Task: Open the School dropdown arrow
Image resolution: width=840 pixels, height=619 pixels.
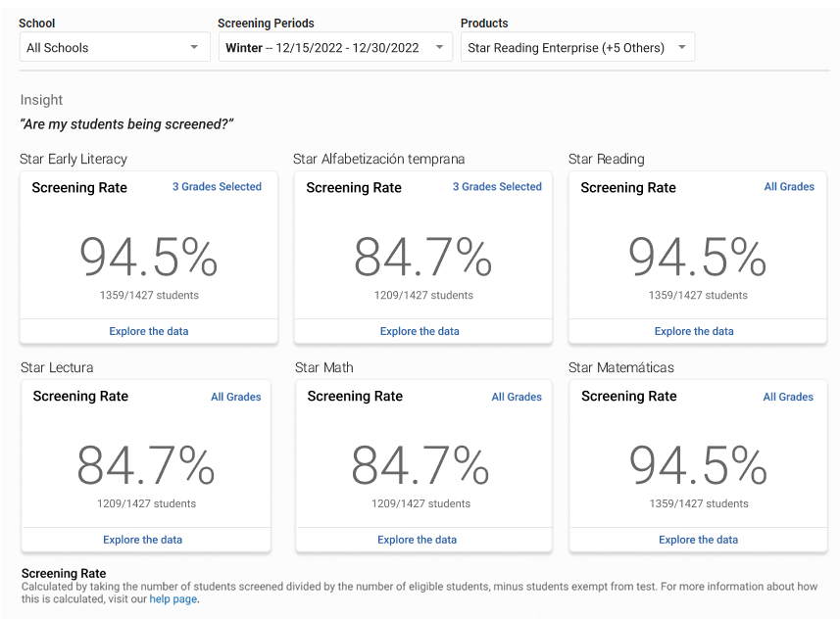Action: coord(195,46)
